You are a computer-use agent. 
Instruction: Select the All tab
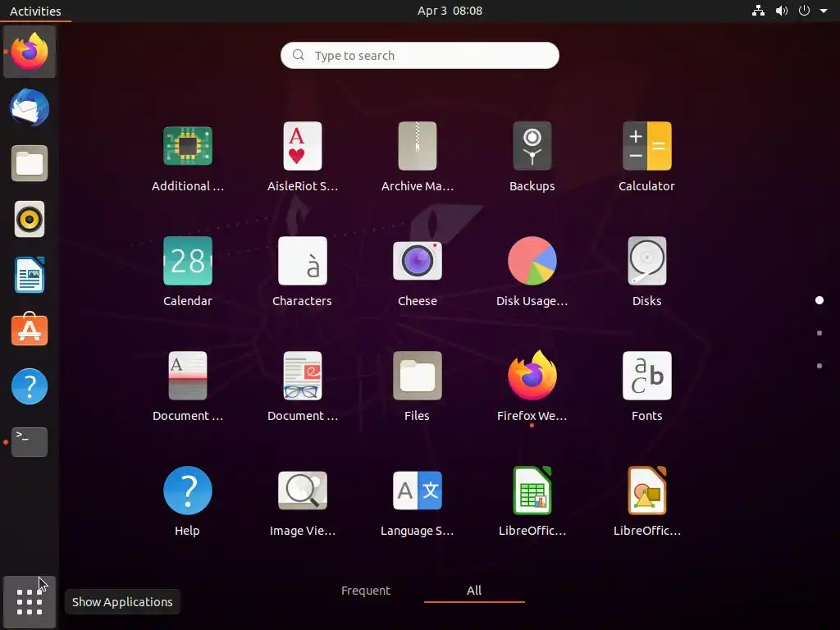point(474,591)
